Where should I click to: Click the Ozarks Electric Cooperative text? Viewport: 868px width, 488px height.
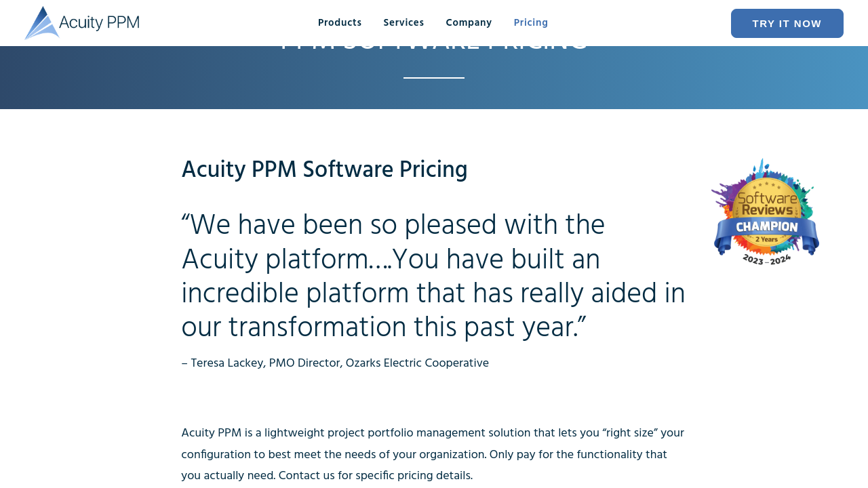pyautogui.click(x=417, y=363)
